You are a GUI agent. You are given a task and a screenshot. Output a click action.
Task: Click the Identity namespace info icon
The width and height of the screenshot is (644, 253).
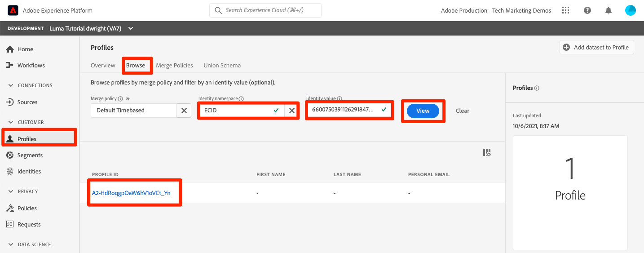(241, 99)
